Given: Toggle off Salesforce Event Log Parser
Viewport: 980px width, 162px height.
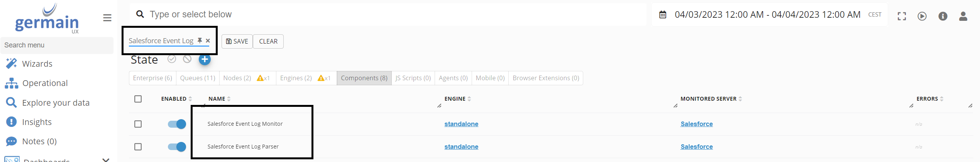Looking at the screenshot, I should pos(177,147).
